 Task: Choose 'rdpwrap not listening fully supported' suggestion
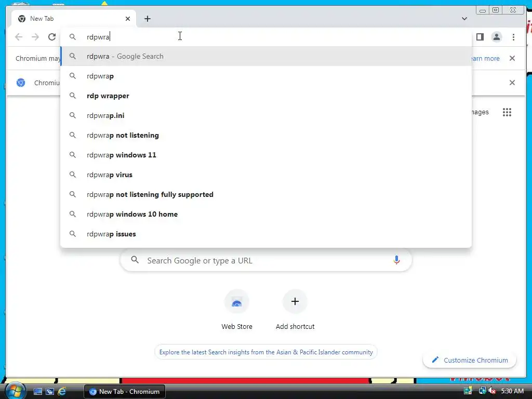click(266, 194)
